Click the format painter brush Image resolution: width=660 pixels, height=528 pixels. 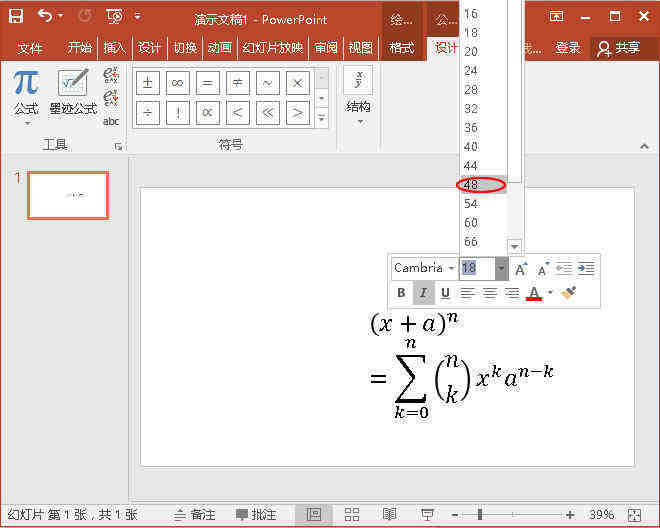click(569, 293)
